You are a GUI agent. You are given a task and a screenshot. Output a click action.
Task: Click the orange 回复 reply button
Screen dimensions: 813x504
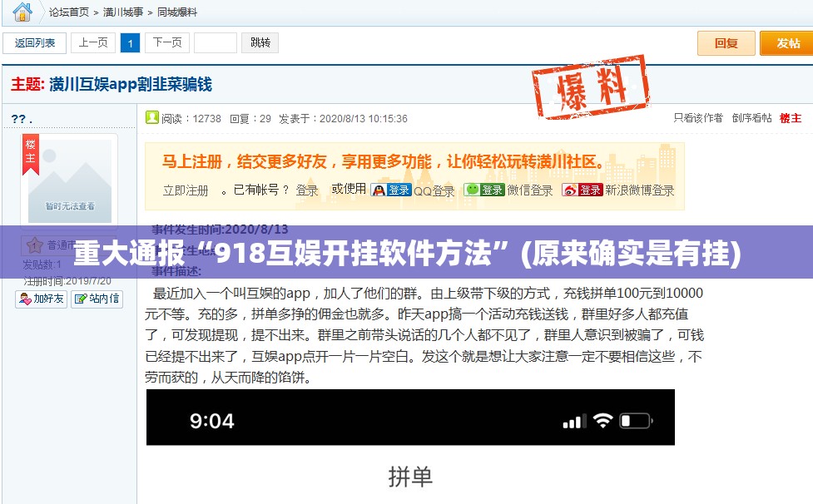pyautogui.click(x=726, y=42)
